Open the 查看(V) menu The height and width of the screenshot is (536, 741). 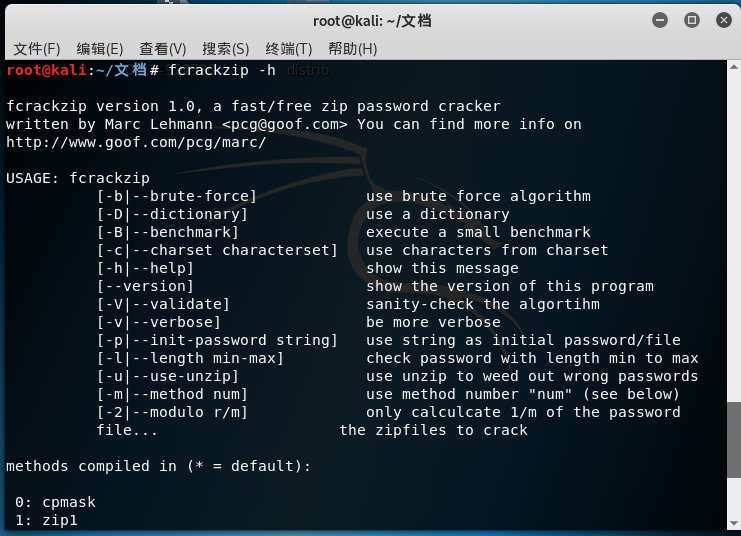[163, 49]
